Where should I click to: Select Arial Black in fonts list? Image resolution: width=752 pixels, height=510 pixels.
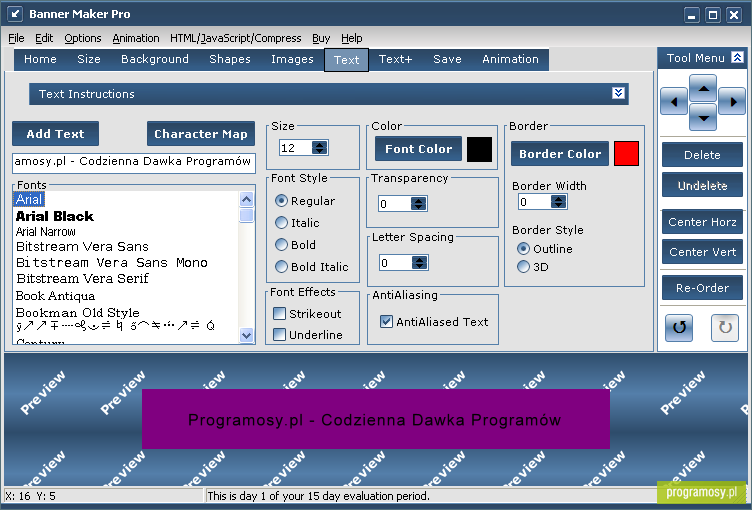pos(55,216)
